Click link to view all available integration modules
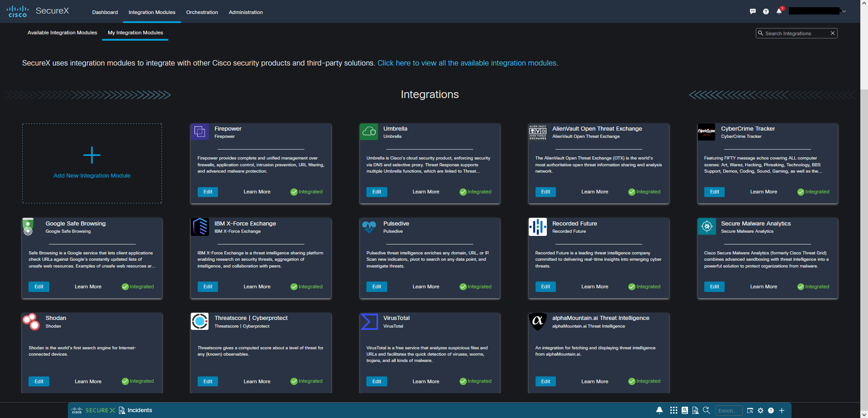Screen dimensions: 868x418 coord(468,63)
